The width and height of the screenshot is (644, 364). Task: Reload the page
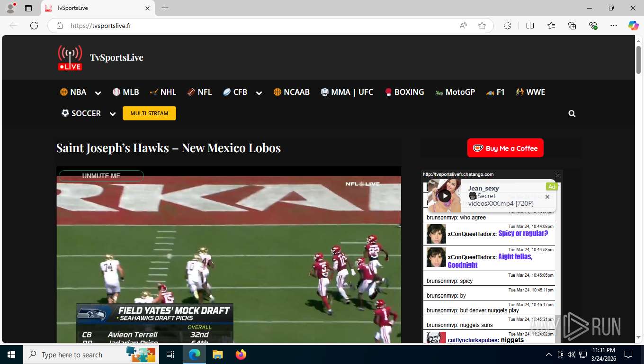tap(34, 26)
